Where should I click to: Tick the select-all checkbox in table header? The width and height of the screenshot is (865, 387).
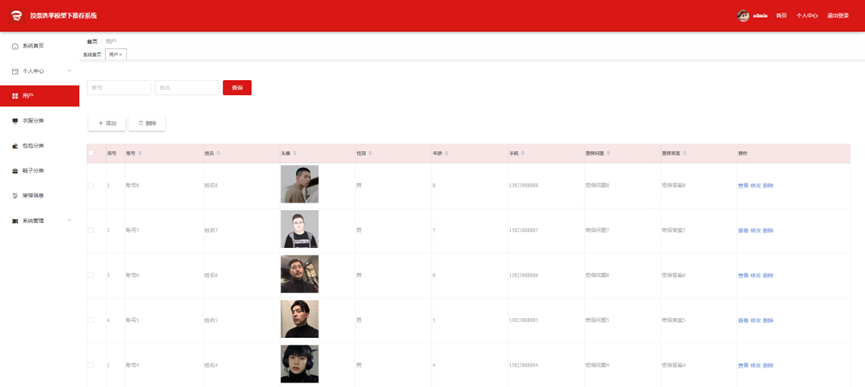(91, 153)
